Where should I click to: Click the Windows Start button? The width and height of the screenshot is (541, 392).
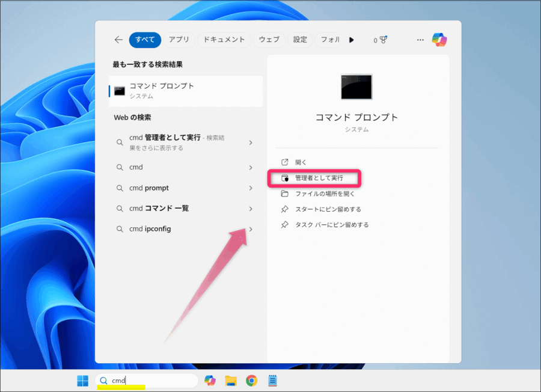pyautogui.click(x=82, y=381)
